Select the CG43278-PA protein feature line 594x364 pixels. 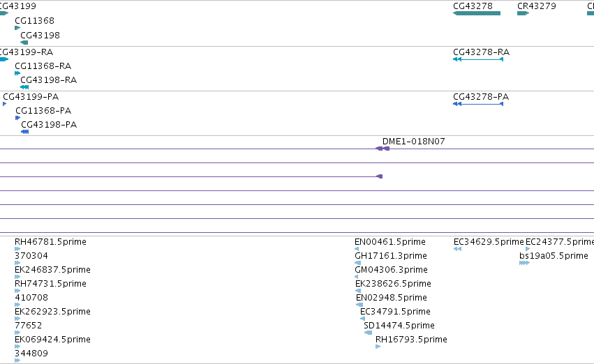[478, 104]
